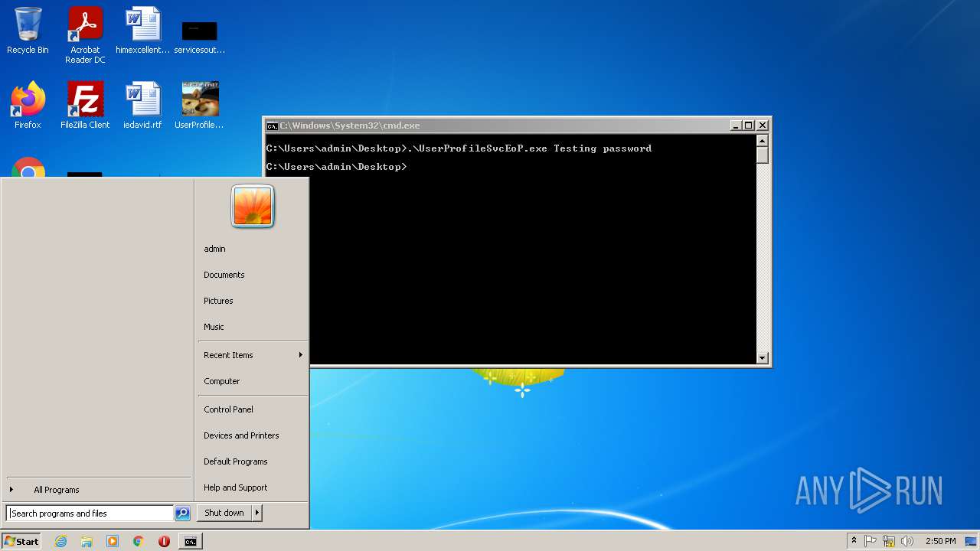Click the cmd.exe title bar icon
980x551 pixels.
272,126
